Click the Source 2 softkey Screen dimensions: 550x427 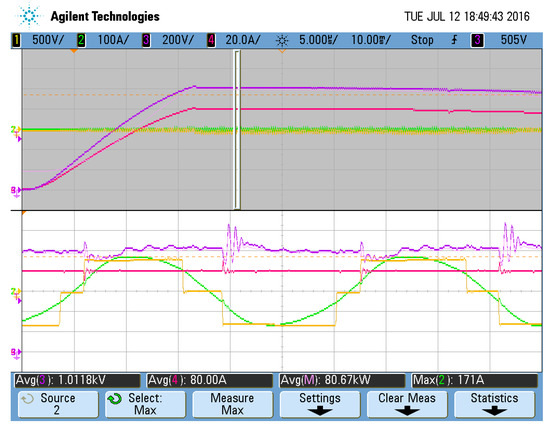click(58, 404)
